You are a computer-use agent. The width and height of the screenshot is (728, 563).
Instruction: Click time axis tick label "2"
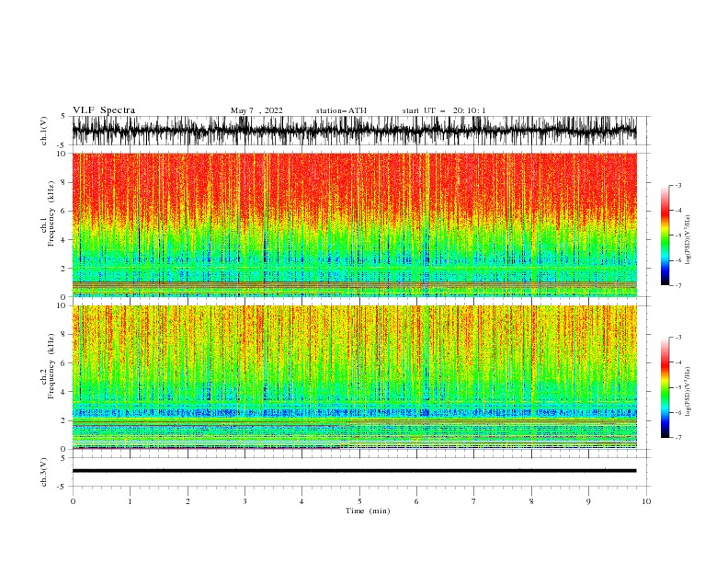(188, 501)
